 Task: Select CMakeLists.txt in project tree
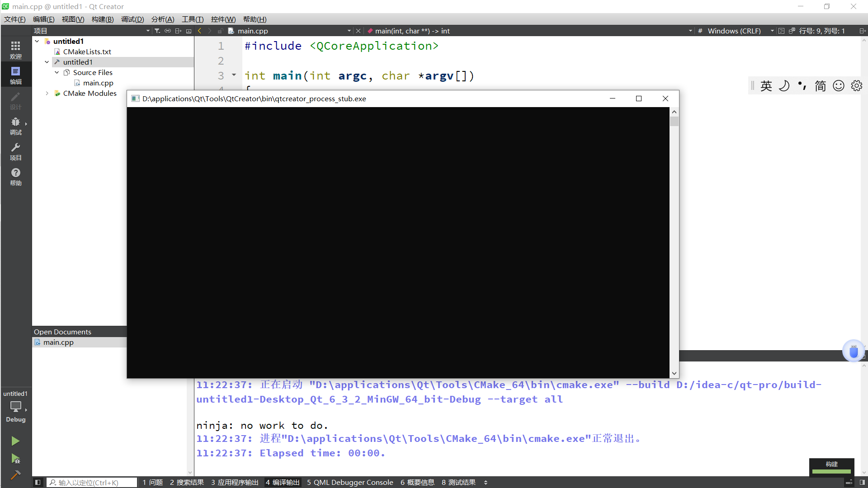pyautogui.click(x=87, y=52)
